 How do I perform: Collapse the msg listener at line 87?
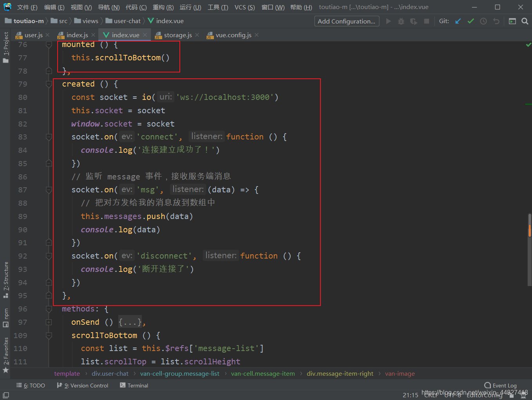click(x=49, y=190)
